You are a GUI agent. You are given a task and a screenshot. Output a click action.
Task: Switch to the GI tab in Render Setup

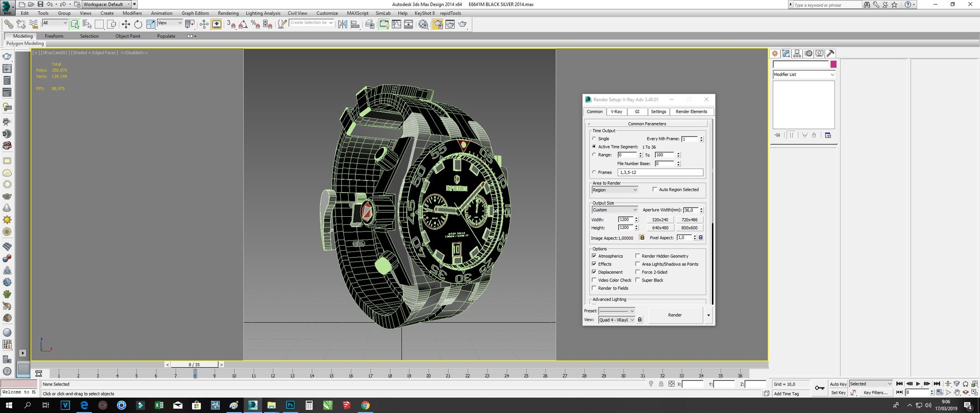(x=637, y=112)
